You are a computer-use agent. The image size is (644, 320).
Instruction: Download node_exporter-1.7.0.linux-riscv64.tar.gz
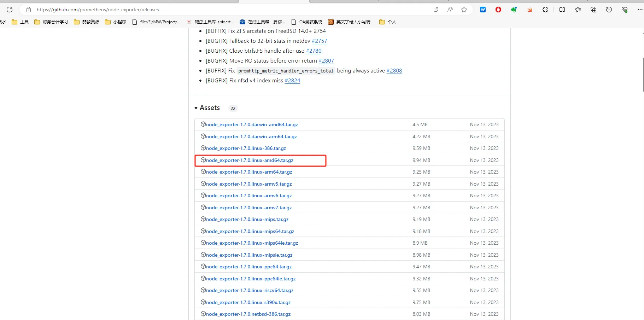coord(250,290)
